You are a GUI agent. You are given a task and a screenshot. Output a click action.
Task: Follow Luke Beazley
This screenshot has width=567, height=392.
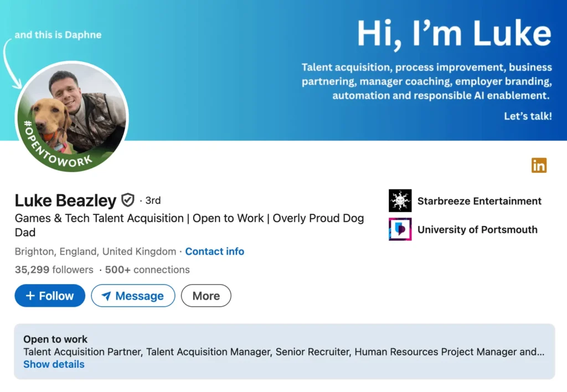click(50, 296)
